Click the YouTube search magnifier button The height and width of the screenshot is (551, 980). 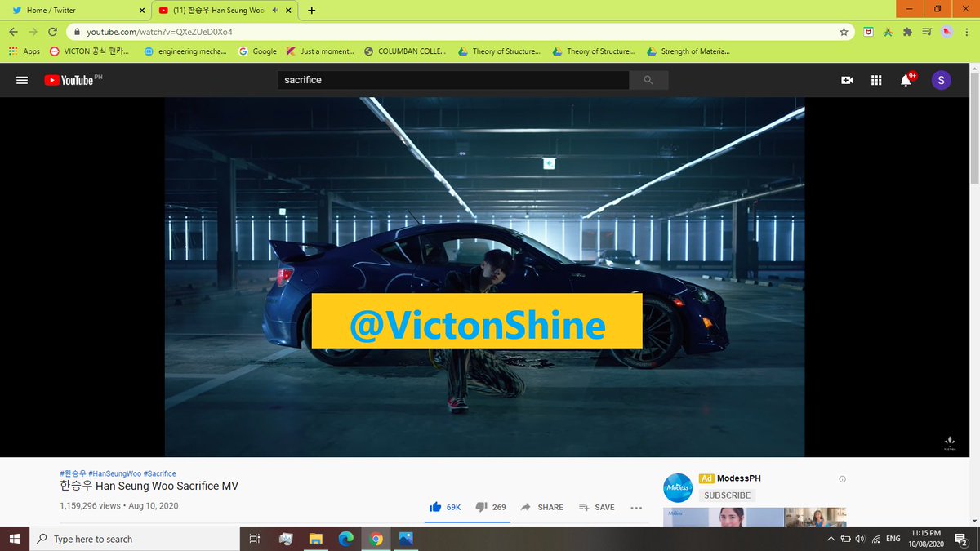[x=648, y=80]
